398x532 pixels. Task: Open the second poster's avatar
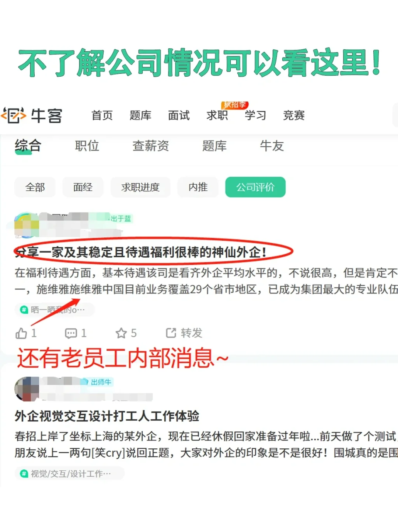27,389
